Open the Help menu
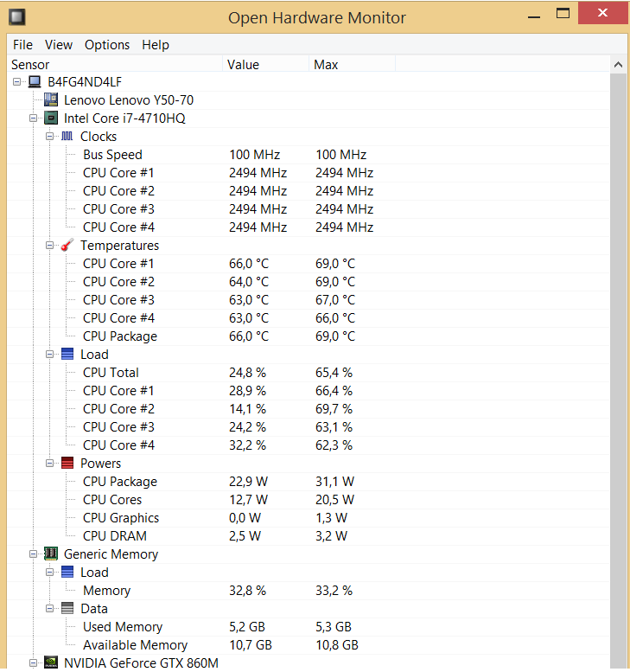This screenshot has width=630, height=672. tap(156, 45)
